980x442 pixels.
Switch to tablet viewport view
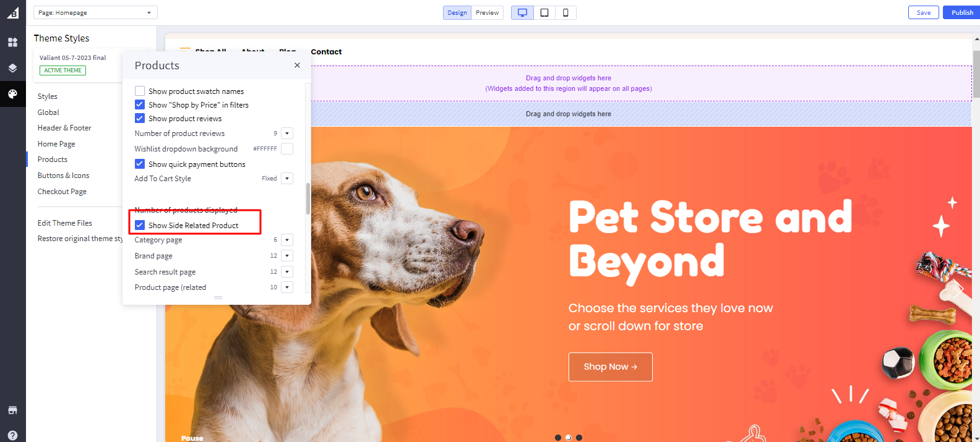(x=544, y=12)
